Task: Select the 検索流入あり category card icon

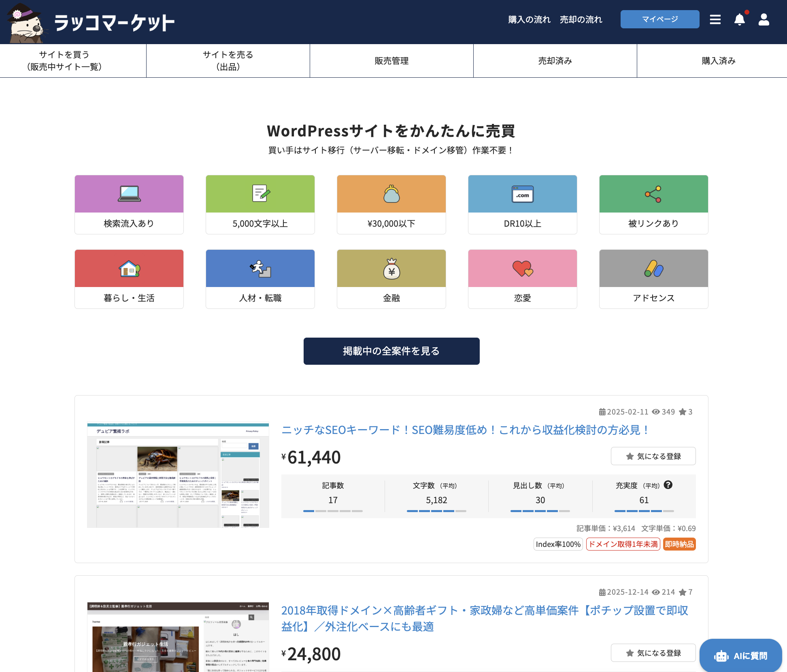Action: [x=129, y=194]
